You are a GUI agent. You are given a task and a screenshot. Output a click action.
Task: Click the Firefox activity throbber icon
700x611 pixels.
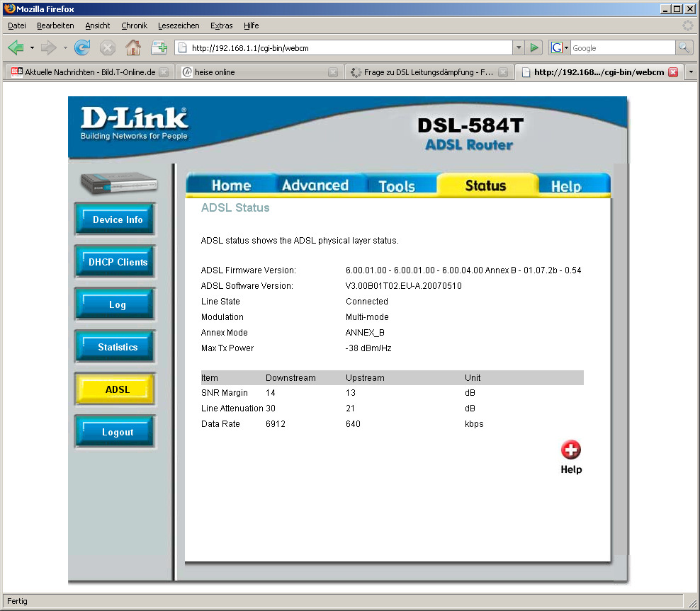[x=688, y=25]
